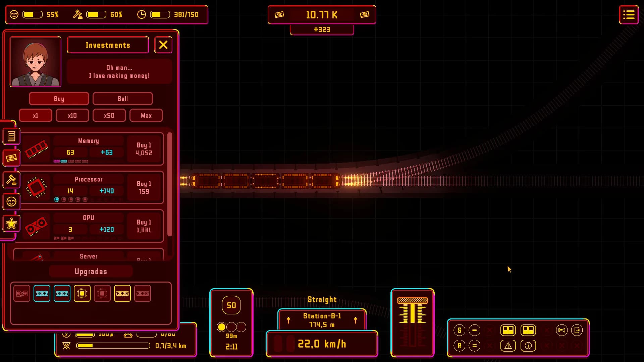Select the x50 quantity multiplier

coord(109,115)
